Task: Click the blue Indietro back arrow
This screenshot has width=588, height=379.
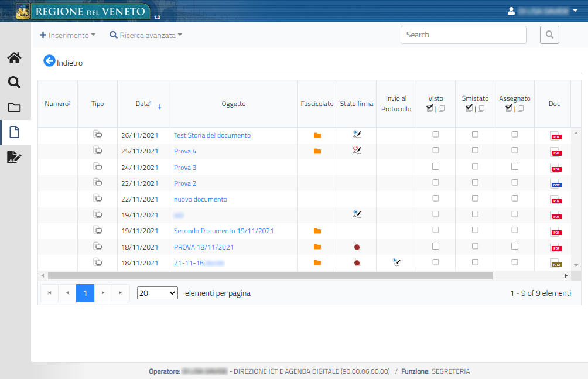Action: 49,61
